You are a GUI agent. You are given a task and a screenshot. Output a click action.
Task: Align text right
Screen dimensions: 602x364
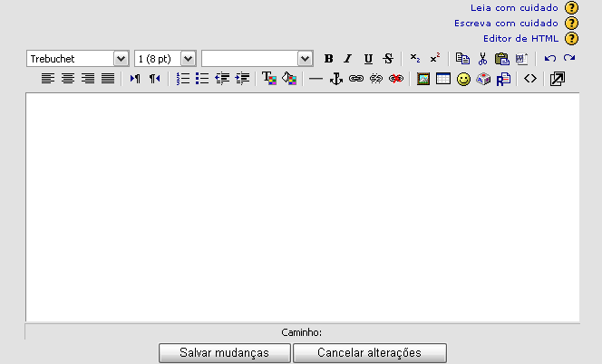tap(88, 79)
